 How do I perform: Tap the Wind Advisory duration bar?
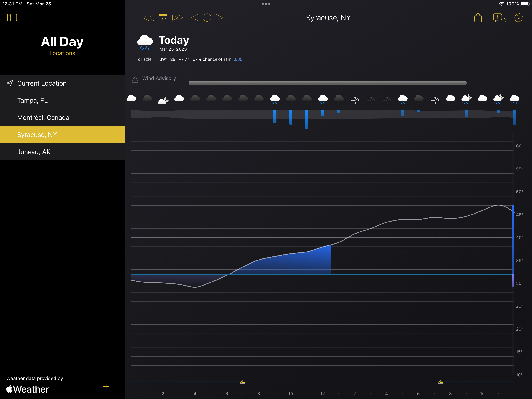pos(328,83)
